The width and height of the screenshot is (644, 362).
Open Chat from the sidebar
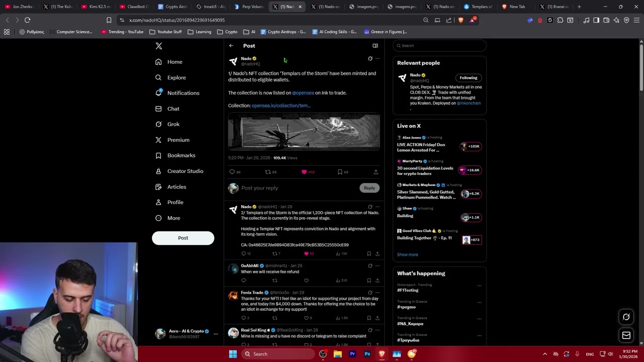pyautogui.click(x=167, y=109)
